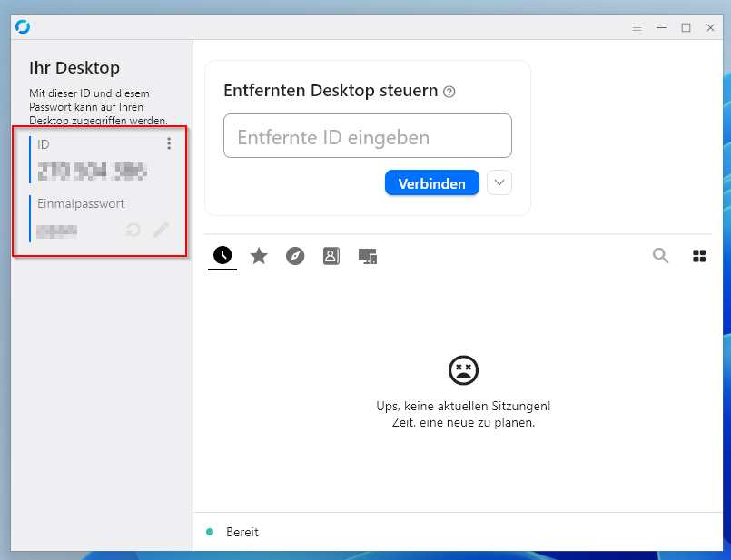Click the RustDesk logo in title bar

22,26
